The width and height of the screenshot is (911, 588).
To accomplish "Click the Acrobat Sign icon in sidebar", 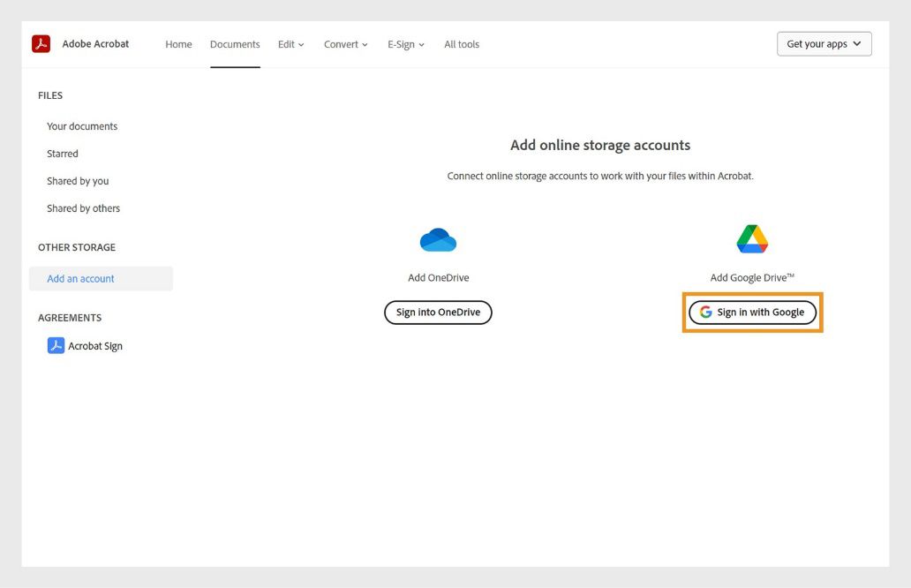I will [x=56, y=345].
